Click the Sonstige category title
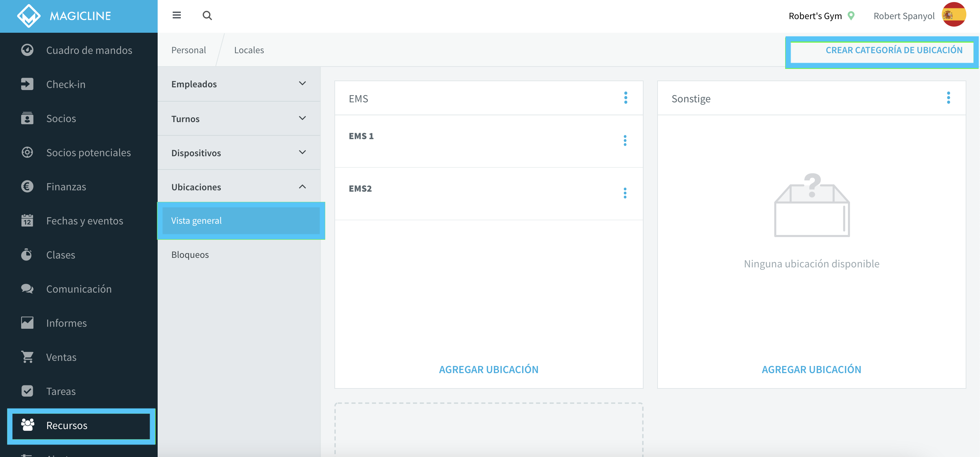Image resolution: width=980 pixels, height=457 pixels. tap(691, 99)
